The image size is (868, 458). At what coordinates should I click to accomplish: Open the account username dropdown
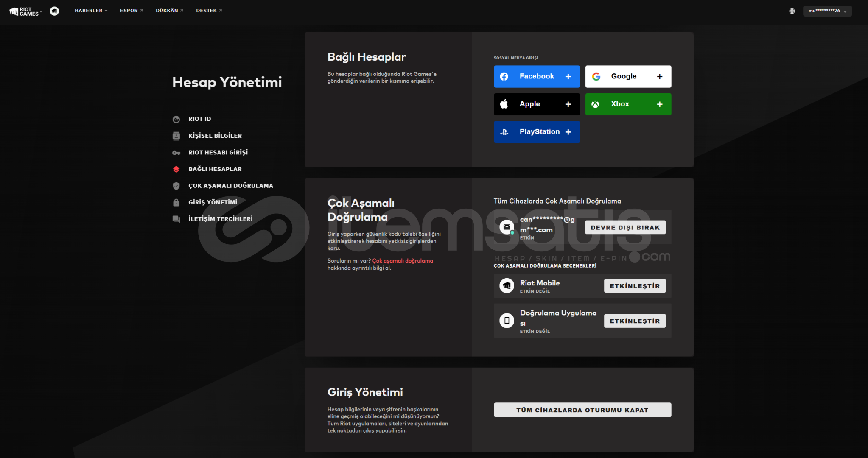[x=827, y=11]
